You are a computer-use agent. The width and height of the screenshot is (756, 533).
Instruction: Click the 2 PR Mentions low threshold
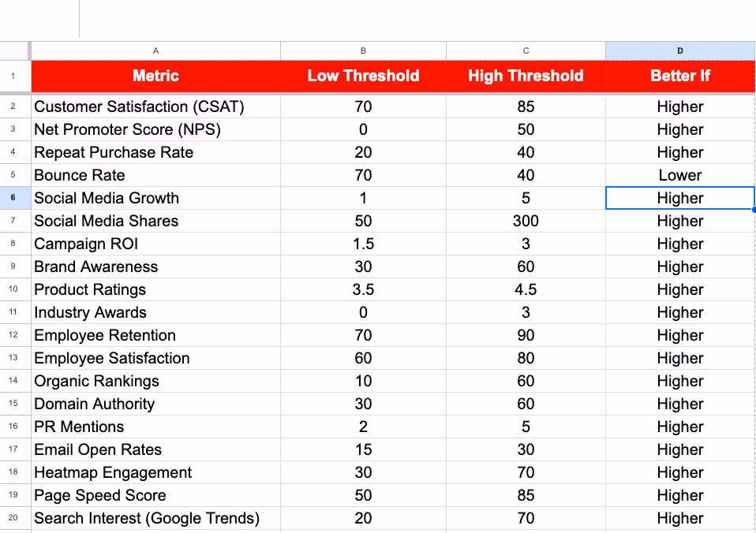click(x=364, y=427)
